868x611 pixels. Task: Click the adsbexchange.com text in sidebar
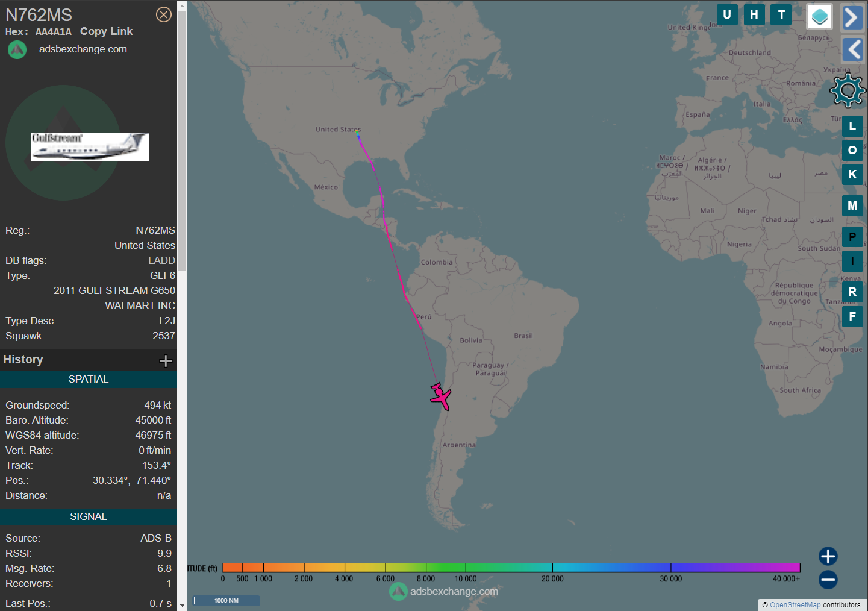(83, 49)
